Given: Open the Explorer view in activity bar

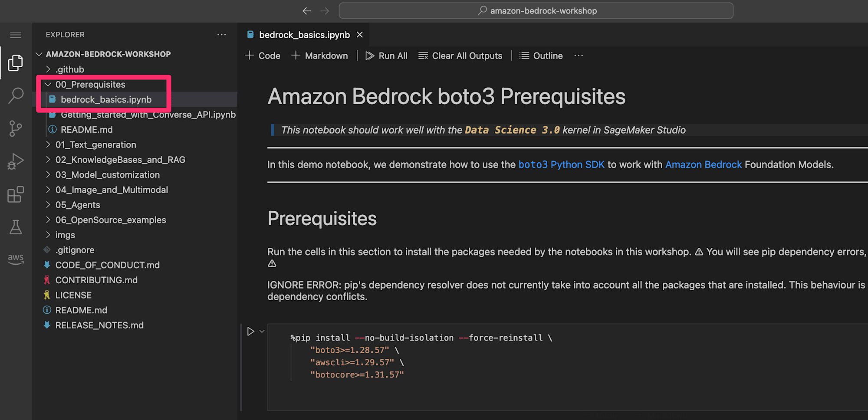Looking at the screenshot, I should 16,63.
